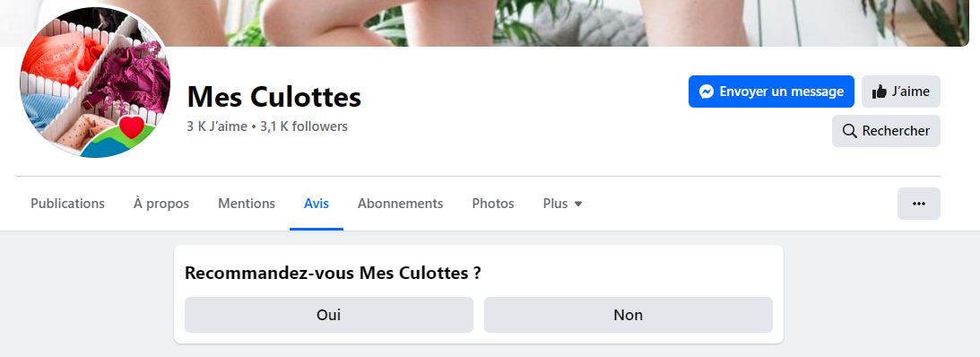Image resolution: width=980 pixels, height=357 pixels.
Task: Expand the Plus dropdown arrow
Action: pos(578,204)
